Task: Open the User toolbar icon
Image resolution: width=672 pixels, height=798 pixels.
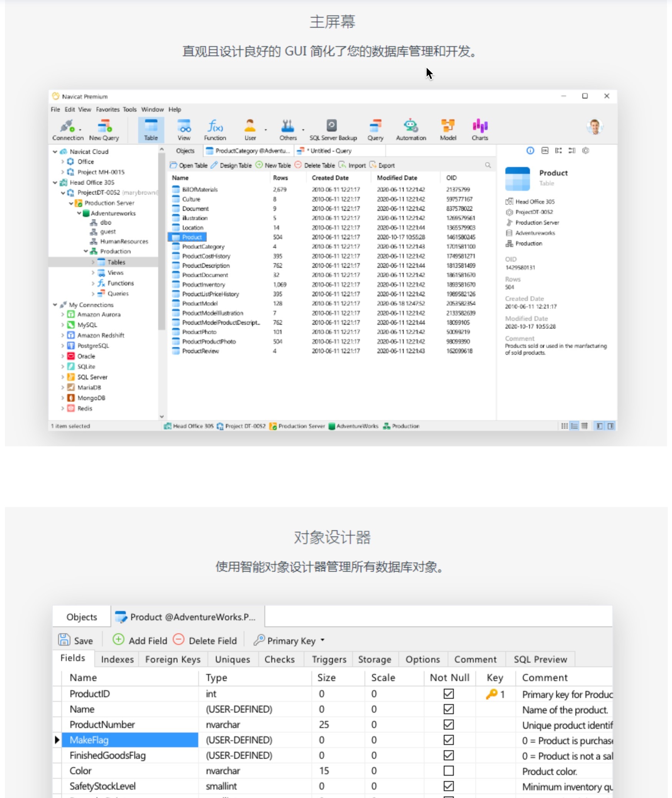Action: click(x=250, y=130)
